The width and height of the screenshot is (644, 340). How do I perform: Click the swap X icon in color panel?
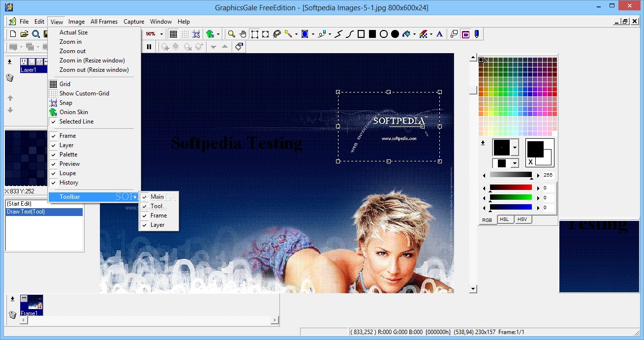(x=530, y=162)
